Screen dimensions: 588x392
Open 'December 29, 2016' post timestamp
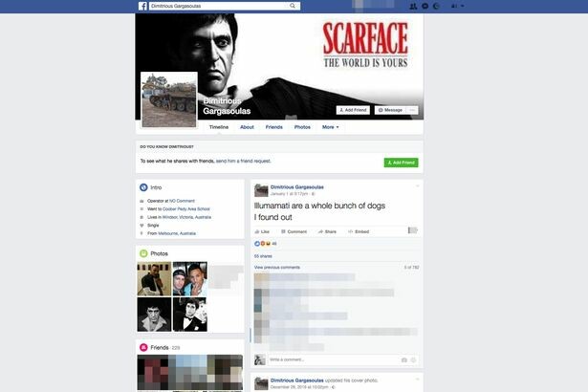(299, 387)
